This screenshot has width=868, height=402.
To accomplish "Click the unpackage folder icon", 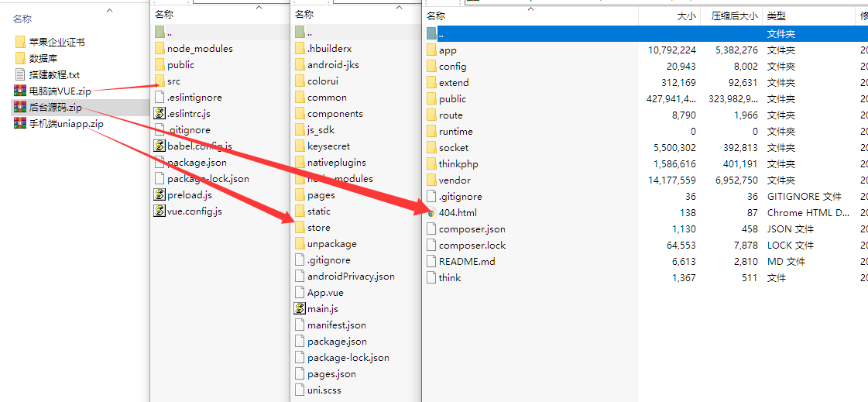I will coord(300,244).
